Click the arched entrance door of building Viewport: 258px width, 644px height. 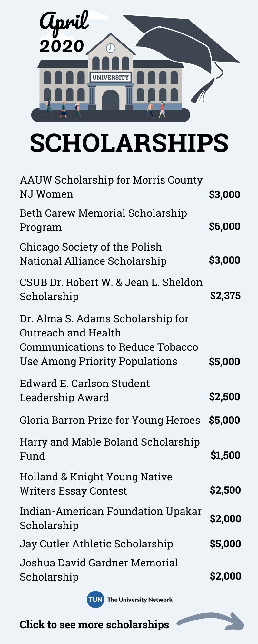coord(111,100)
